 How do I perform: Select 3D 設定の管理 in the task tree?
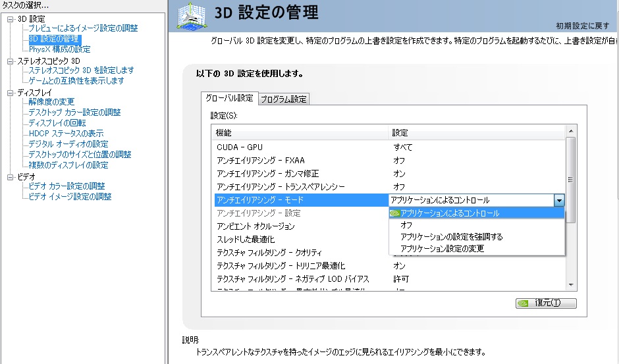[54, 39]
